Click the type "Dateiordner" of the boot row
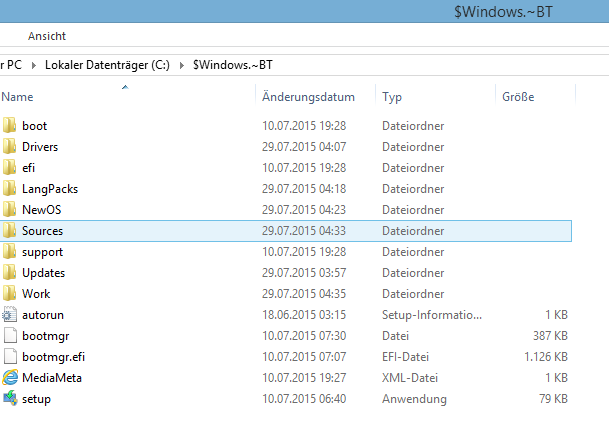Viewport: 609px width, 447px height. [x=413, y=126]
